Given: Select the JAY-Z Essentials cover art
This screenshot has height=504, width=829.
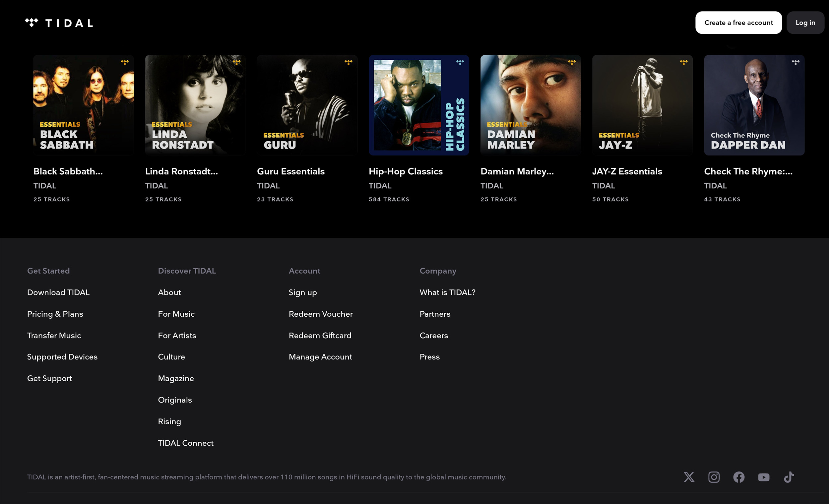Looking at the screenshot, I should 642,105.
